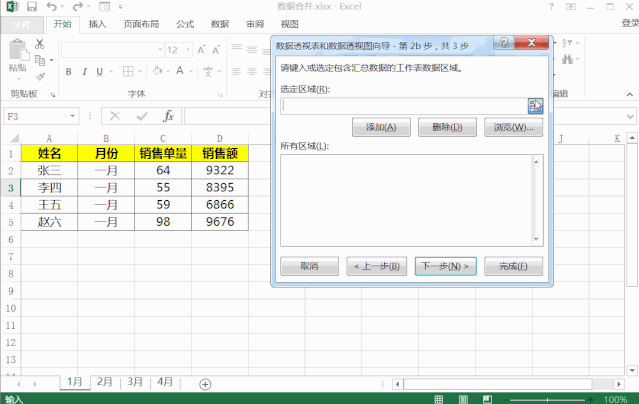Select cell containing 9322

click(220, 170)
